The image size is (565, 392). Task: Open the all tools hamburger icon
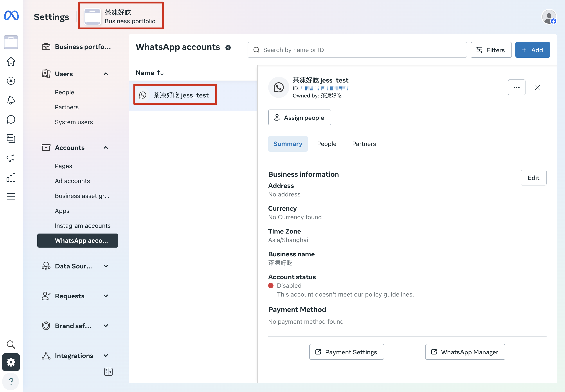click(11, 197)
